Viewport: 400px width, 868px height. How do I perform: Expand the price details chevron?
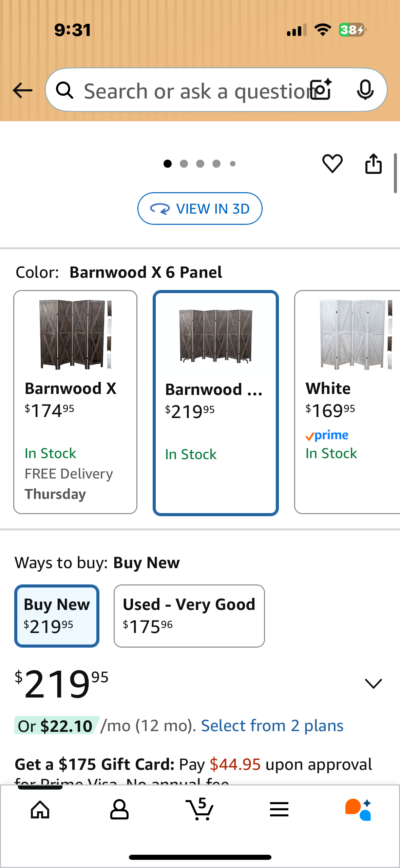point(373,684)
